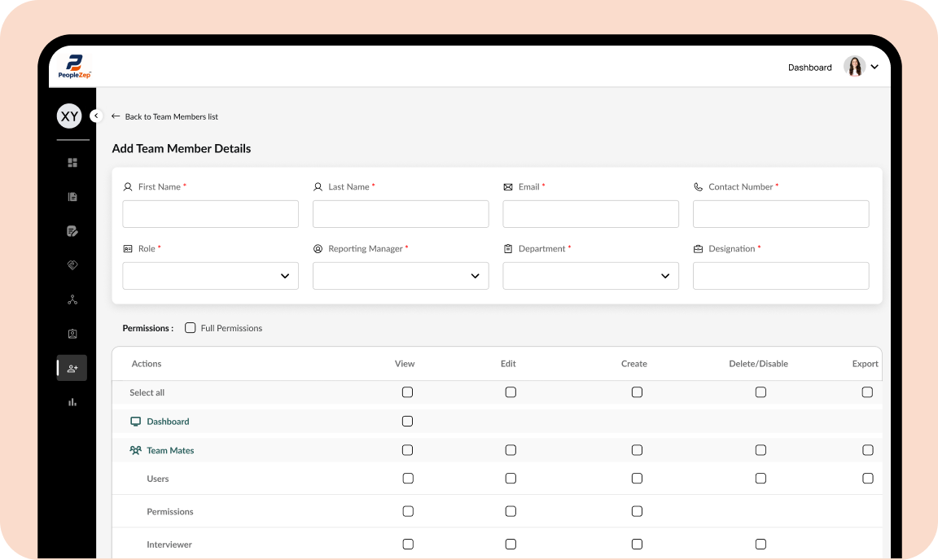Enable View permission for Users

pos(408,479)
